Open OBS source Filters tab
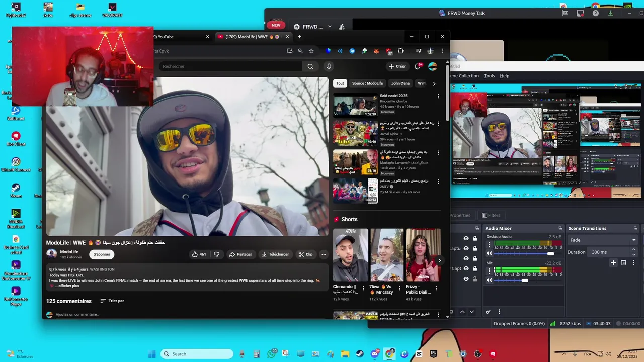Screen dimensions: 644x362 (491, 215)
